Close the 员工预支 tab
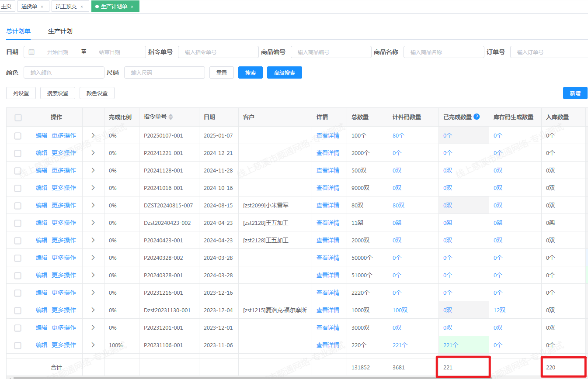The height and width of the screenshot is (379, 588). (x=82, y=7)
